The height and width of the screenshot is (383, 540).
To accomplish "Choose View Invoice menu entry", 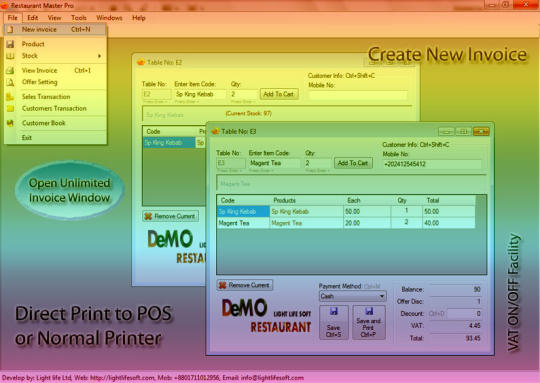I will pyautogui.click(x=55, y=70).
